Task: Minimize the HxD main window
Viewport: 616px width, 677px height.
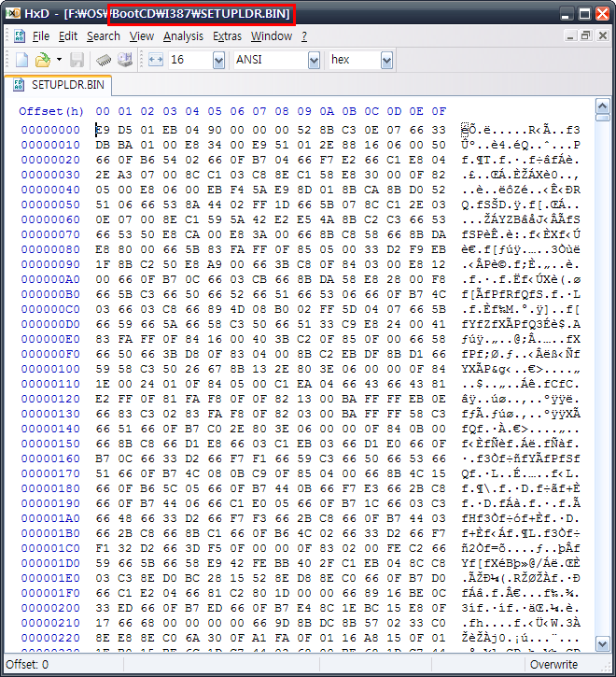Action: click(567, 14)
